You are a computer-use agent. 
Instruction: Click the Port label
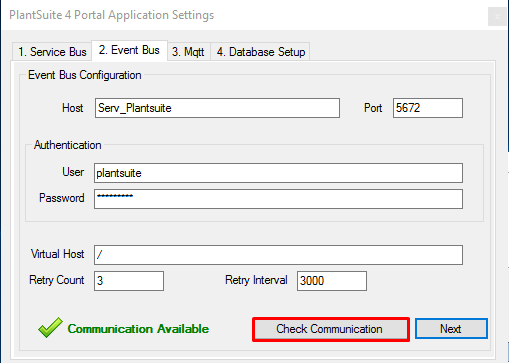tap(373, 108)
